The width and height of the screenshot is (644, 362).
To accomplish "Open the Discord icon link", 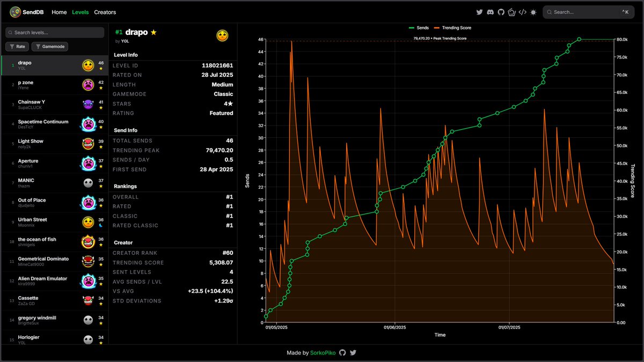I will click(491, 12).
